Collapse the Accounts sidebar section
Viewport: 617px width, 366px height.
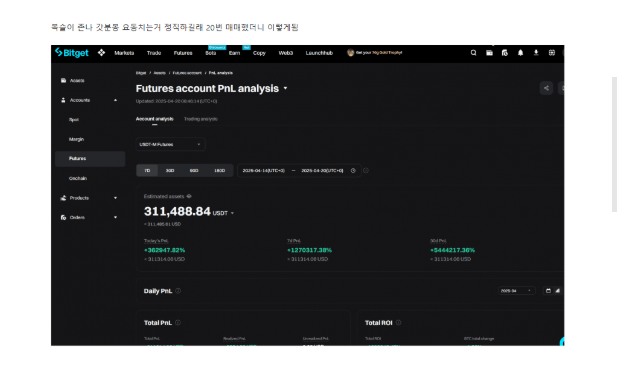(115, 100)
